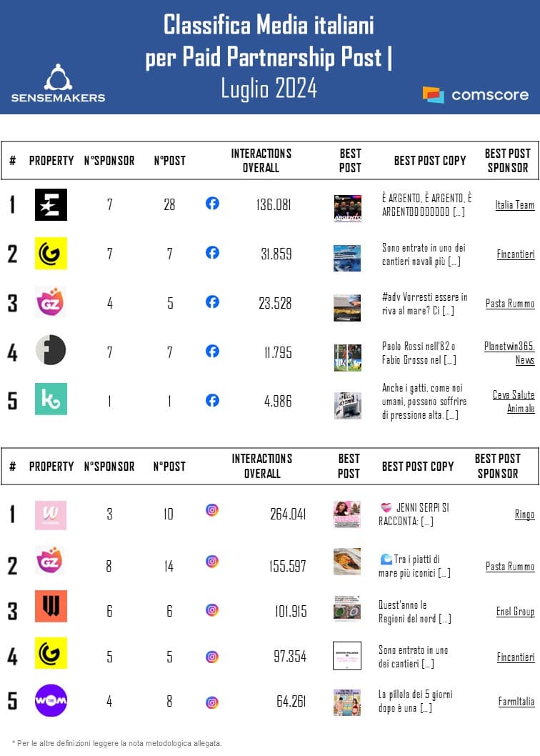Click the dark circular 'f' property logo
The image size is (540, 756).
[x=51, y=350]
